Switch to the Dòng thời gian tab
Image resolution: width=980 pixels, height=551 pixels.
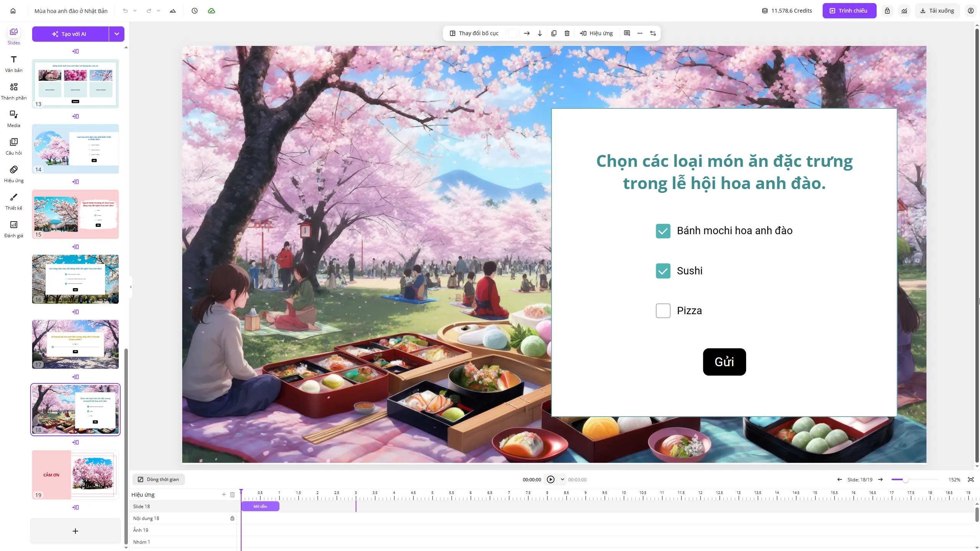click(158, 479)
